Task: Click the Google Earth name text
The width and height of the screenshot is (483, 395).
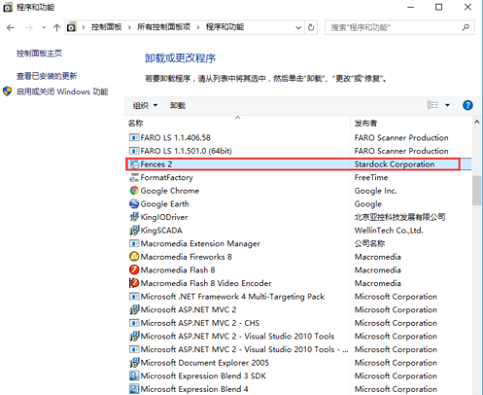Action: pos(165,204)
